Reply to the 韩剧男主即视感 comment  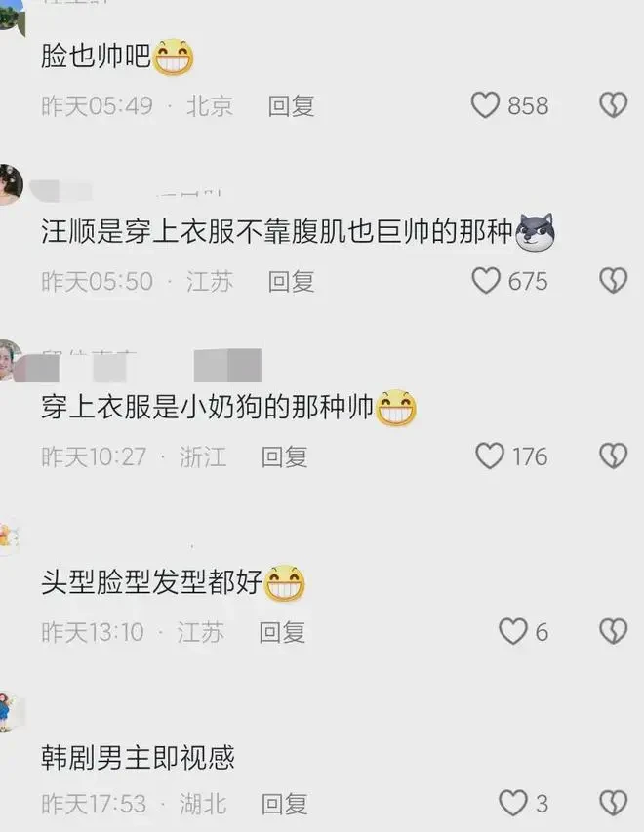coord(285,805)
